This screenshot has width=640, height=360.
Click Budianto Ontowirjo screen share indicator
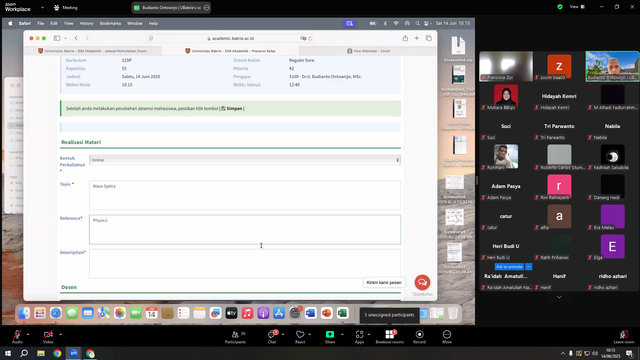click(171, 7)
